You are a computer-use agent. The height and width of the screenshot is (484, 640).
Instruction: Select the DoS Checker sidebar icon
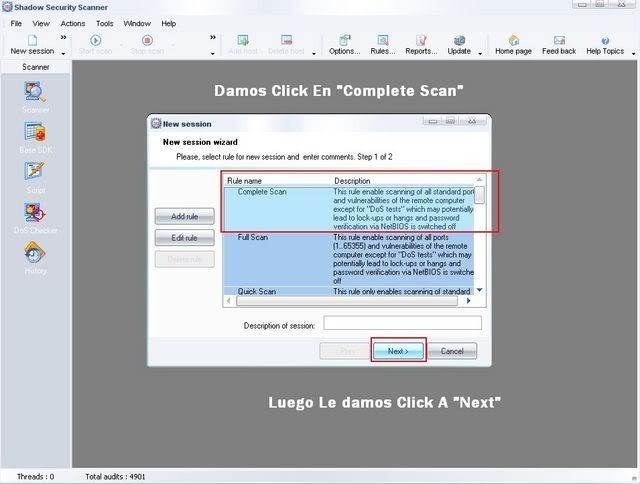coord(35,212)
